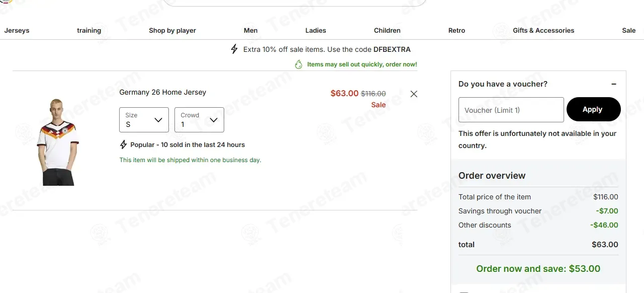Open Gifts & Accessories menu
Image resolution: width=644 pixels, height=293 pixels.
point(543,31)
